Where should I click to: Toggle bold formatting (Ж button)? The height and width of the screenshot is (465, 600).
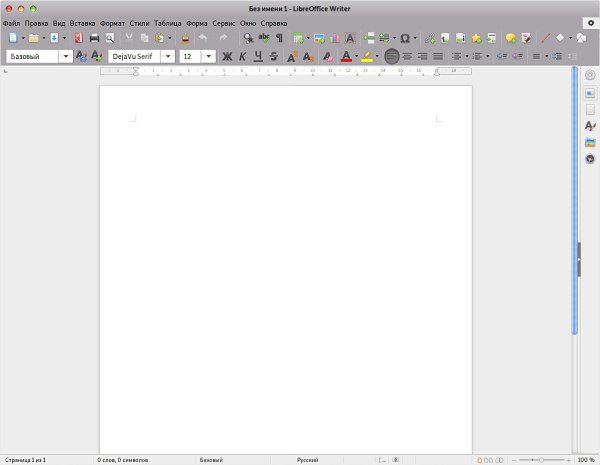(x=227, y=57)
